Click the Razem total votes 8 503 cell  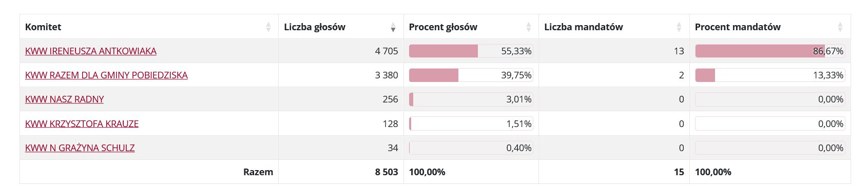341,172
